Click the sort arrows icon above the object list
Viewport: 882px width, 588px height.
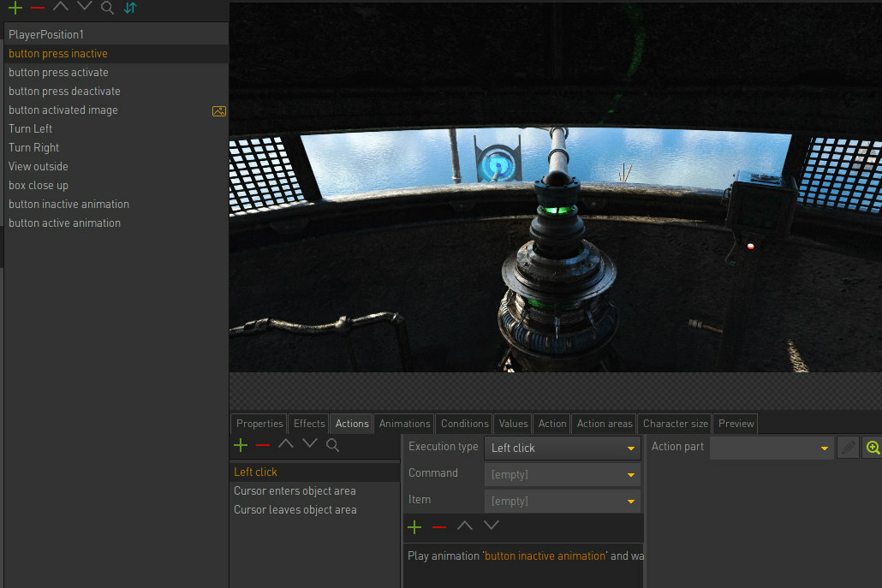[x=129, y=8]
